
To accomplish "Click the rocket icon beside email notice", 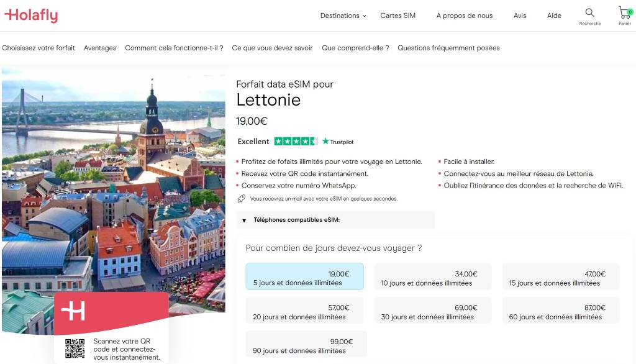I will tap(242, 199).
